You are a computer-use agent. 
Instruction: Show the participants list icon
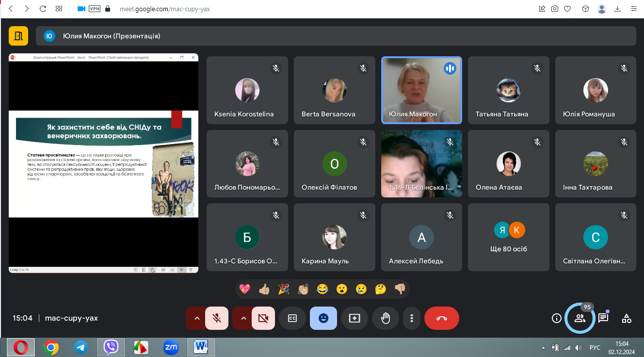580,318
